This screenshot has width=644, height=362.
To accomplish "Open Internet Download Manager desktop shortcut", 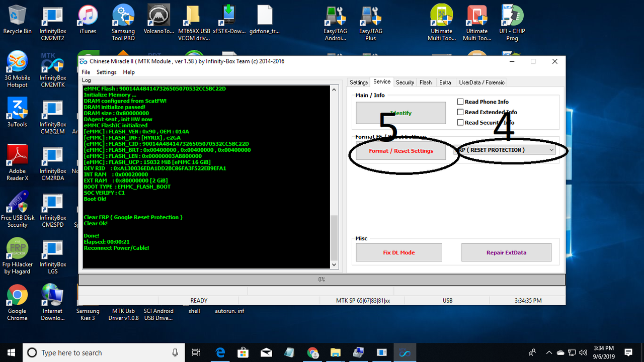I will coord(53,302).
